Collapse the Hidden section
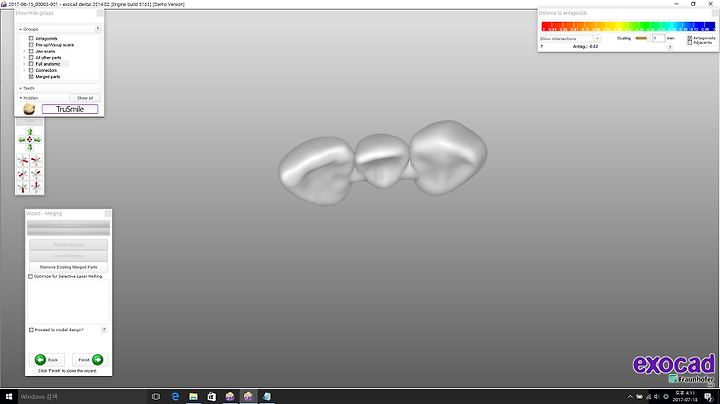This screenshot has height=404, width=720. [21, 98]
